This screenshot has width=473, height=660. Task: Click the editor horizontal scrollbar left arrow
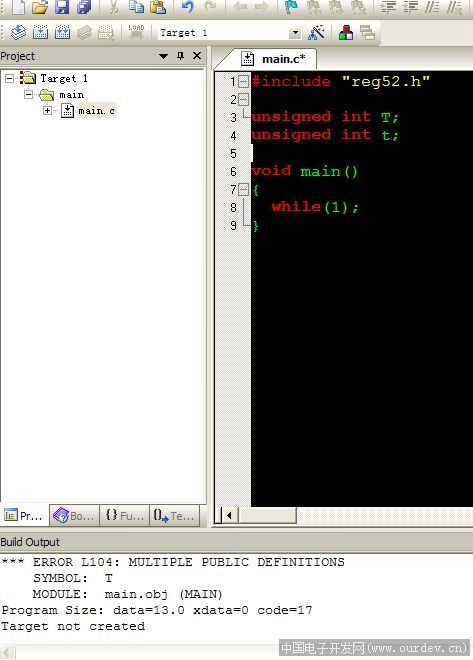click(230, 515)
